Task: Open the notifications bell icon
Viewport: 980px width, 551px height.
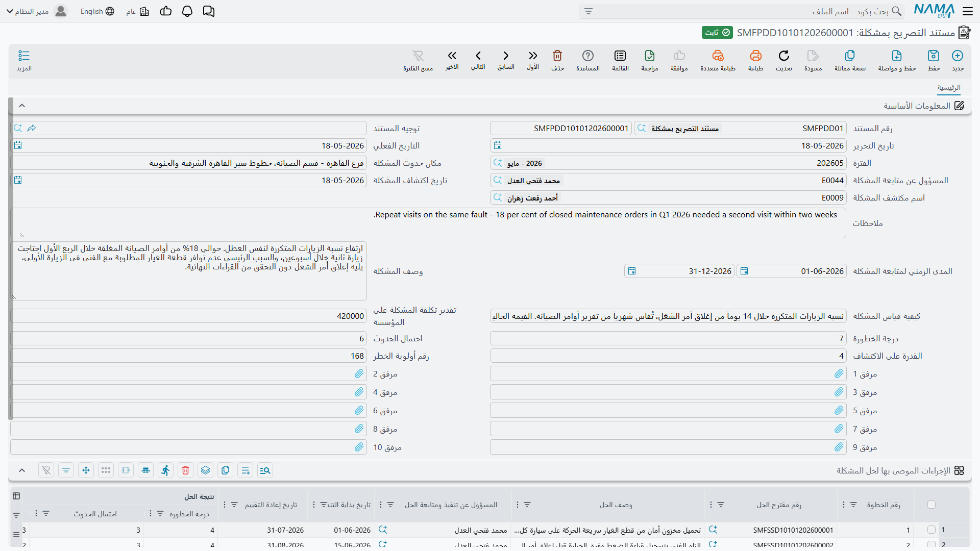Action: (187, 11)
